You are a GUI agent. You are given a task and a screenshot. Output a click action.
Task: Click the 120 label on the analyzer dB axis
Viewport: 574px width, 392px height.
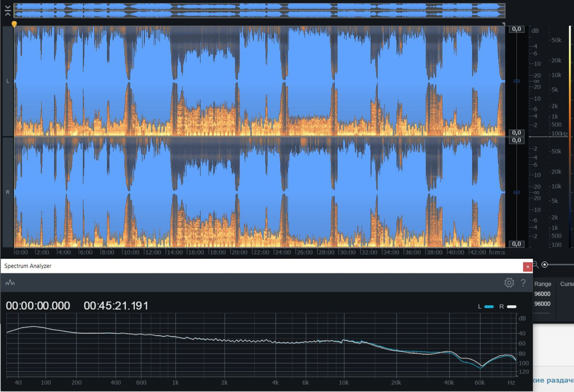(x=524, y=372)
